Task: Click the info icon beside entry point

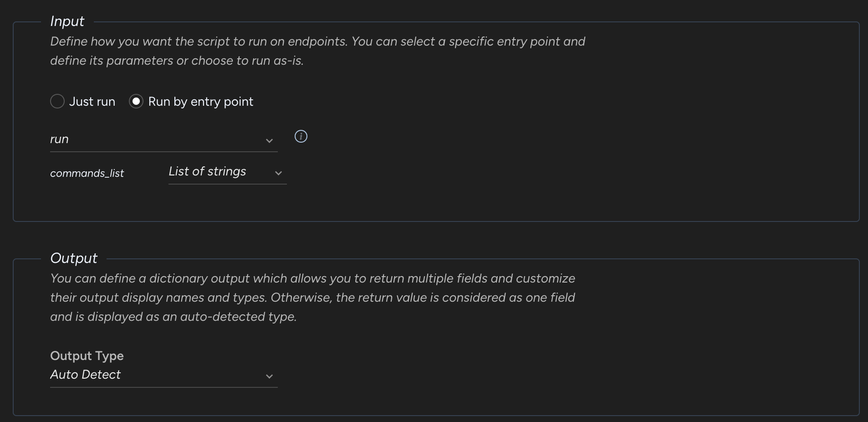Action: 301,136
